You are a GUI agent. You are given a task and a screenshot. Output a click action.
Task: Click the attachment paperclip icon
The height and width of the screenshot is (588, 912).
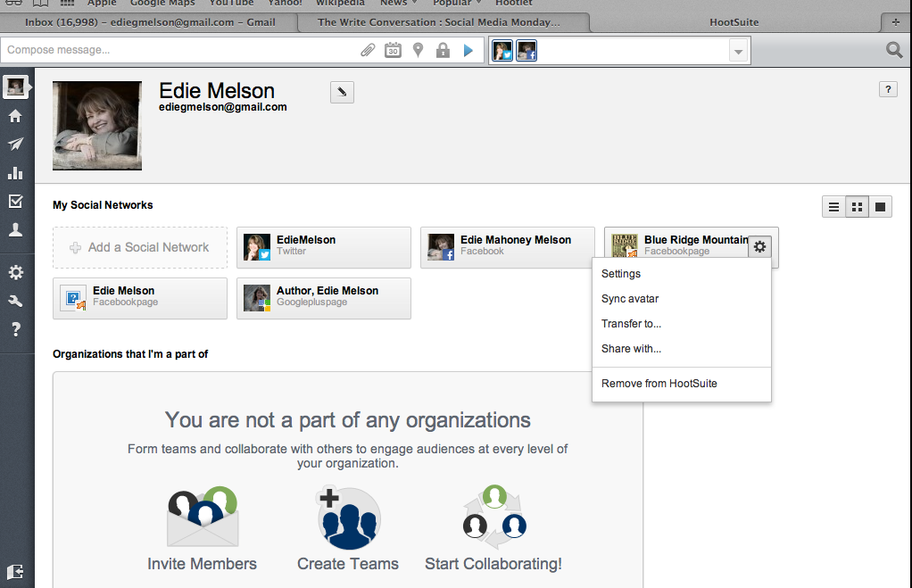pyautogui.click(x=368, y=50)
